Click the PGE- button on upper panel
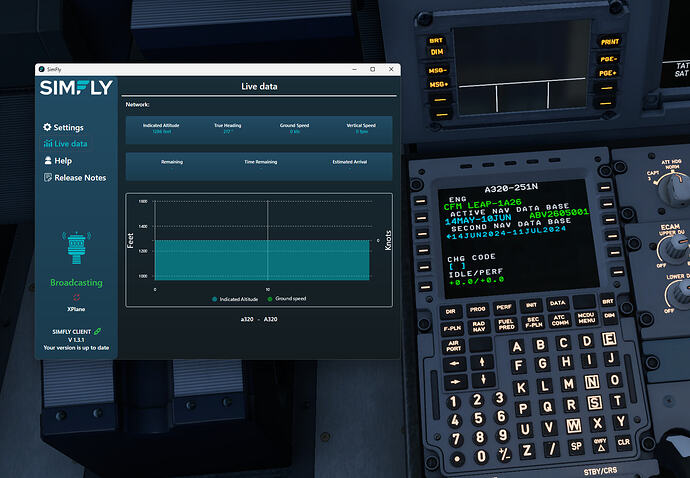Screen dimensions: 690x478 click(x=608, y=59)
